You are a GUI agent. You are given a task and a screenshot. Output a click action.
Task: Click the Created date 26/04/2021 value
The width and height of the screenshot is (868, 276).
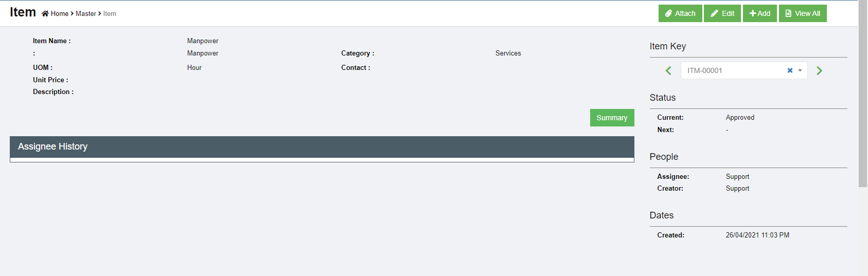757,235
